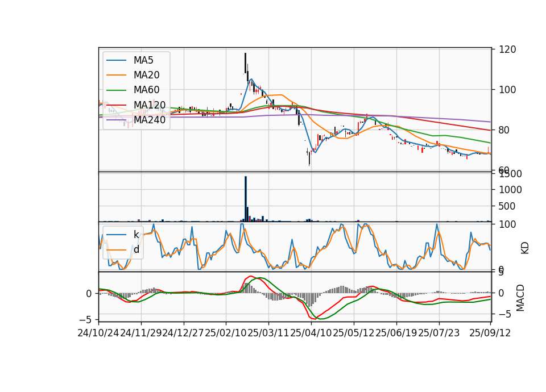
Task: Click the MA20 legend label
Action: [x=146, y=75]
